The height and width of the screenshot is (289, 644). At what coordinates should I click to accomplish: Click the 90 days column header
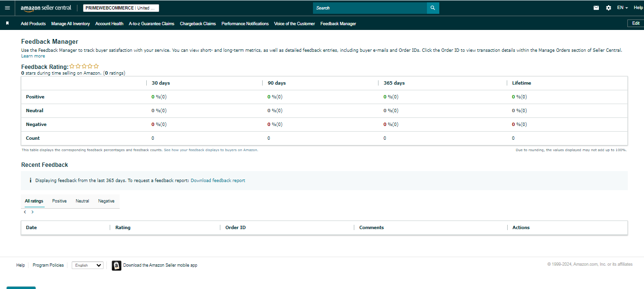(x=277, y=83)
